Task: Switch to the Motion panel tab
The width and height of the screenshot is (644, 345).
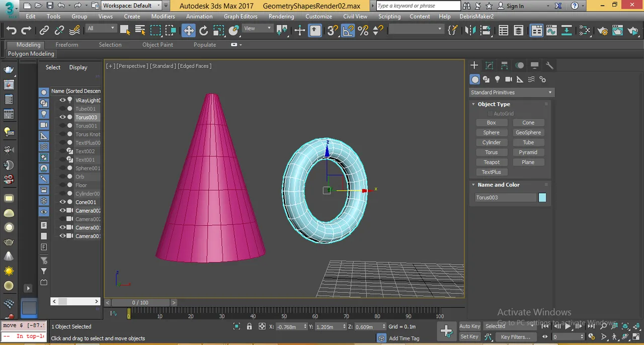Action: point(520,65)
